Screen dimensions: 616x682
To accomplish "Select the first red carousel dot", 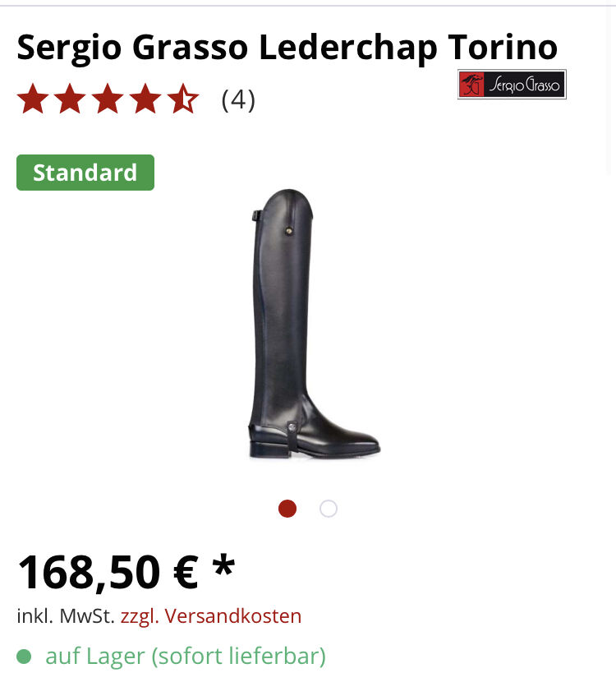I will [287, 509].
